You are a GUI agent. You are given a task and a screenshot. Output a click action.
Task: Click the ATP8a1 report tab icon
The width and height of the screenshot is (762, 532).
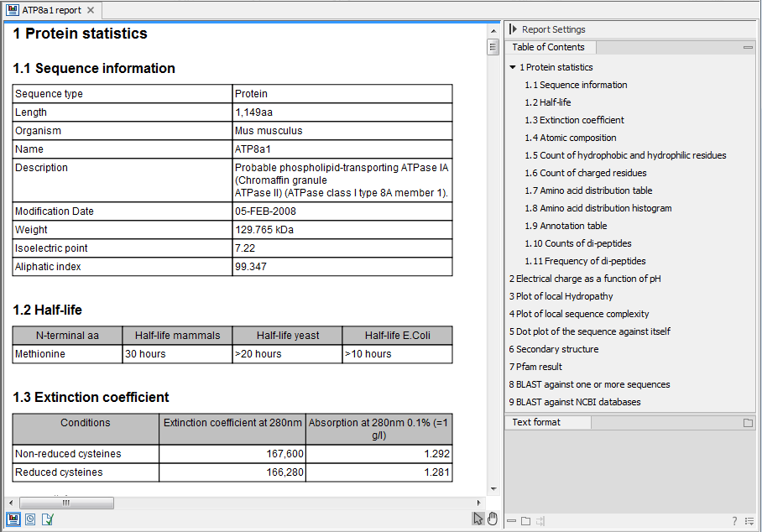coord(13,10)
